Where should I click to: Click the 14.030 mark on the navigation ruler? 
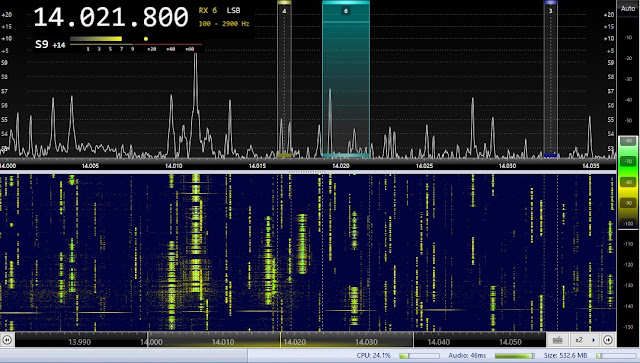[x=366, y=342]
